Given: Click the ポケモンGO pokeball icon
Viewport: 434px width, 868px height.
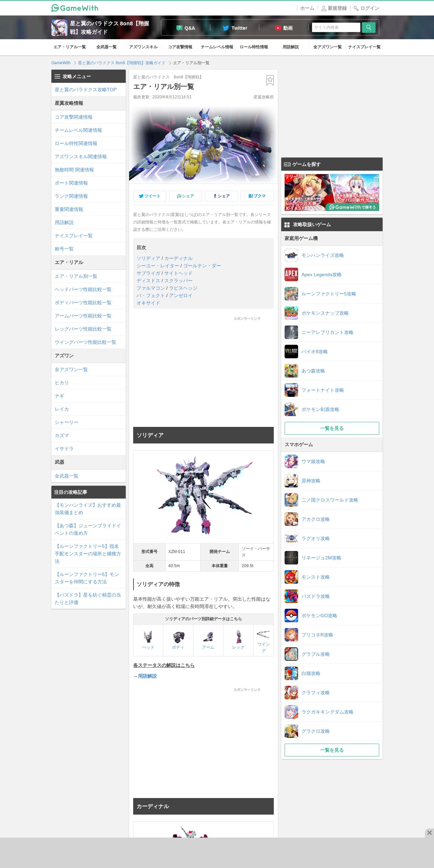Looking at the screenshot, I should pos(291,616).
